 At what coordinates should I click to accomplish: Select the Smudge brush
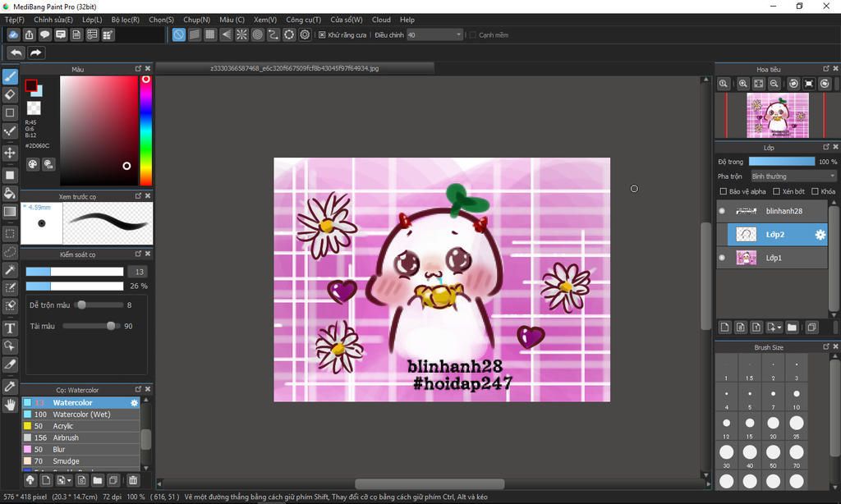coord(80,461)
